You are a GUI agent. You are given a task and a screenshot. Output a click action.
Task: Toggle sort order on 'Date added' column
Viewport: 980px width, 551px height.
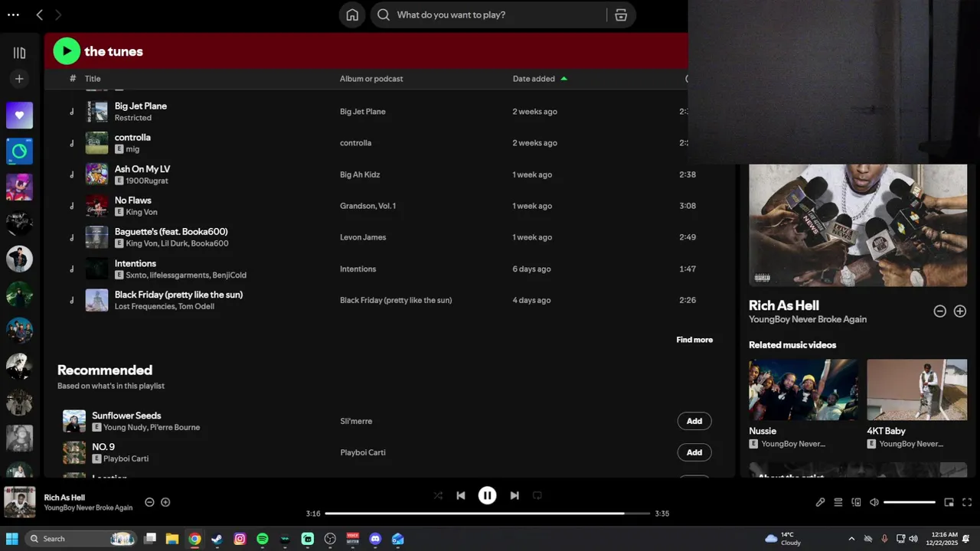click(540, 79)
